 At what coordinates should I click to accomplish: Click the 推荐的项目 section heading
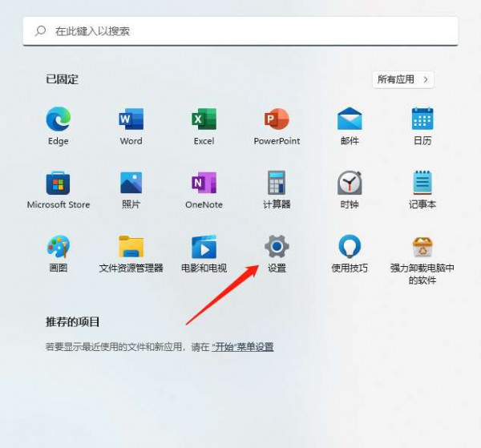72,322
